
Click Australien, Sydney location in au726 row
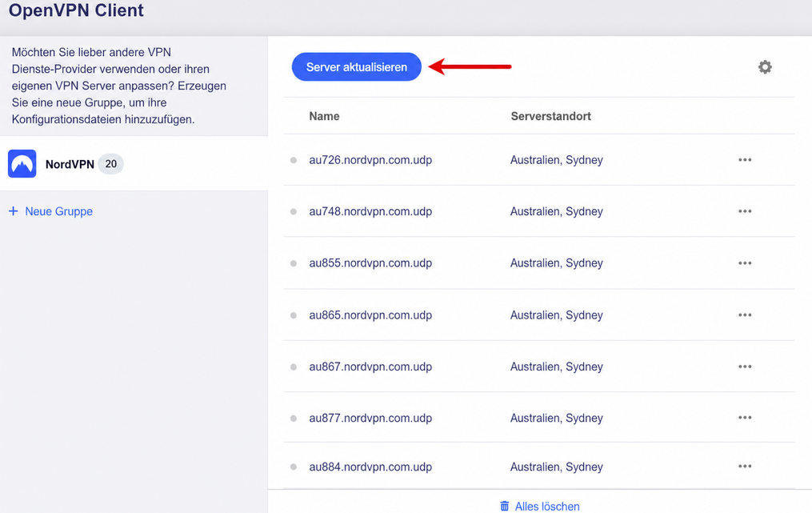coord(557,160)
